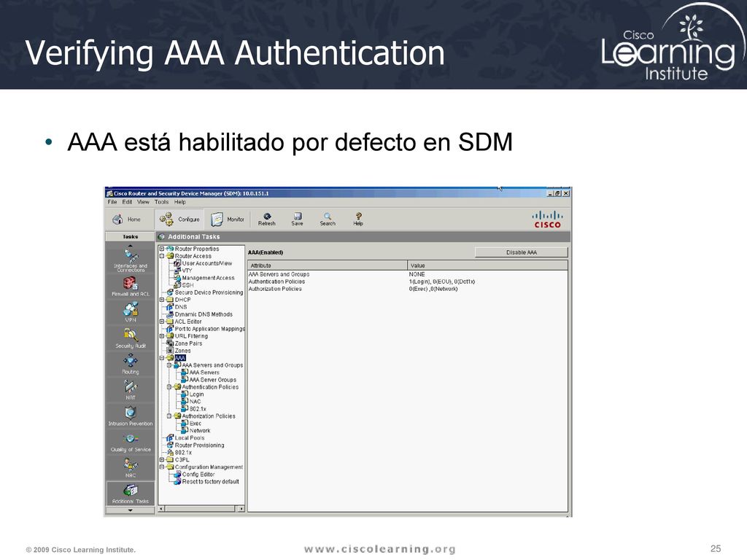Click the tree's horizontal scroll right arrow

coord(241,509)
